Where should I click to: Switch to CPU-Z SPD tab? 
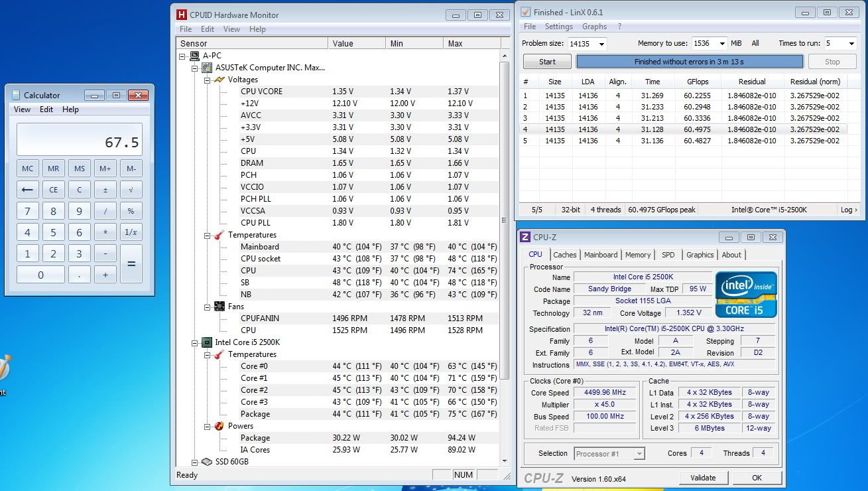pos(668,255)
